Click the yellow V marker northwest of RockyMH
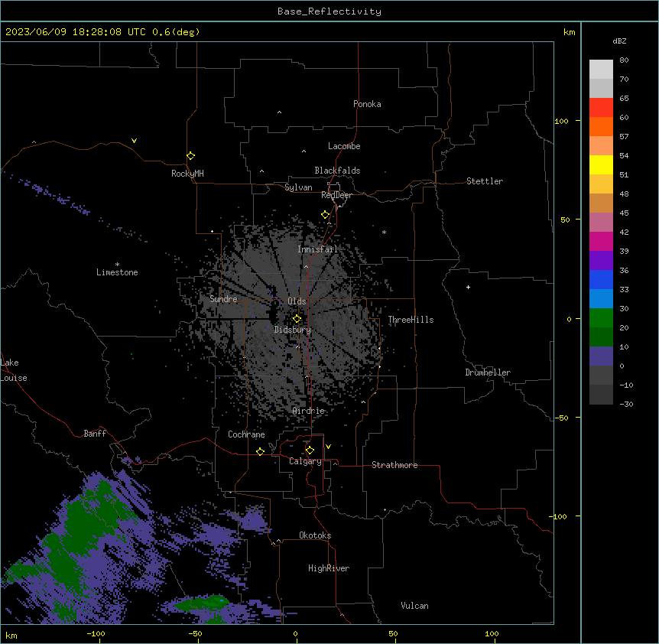659x644 pixels. coord(134,141)
